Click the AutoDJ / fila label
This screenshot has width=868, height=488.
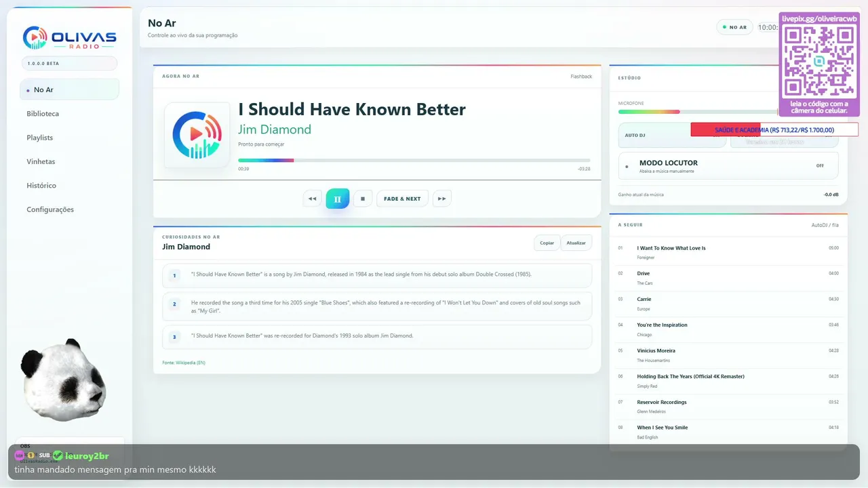(x=825, y=225)
